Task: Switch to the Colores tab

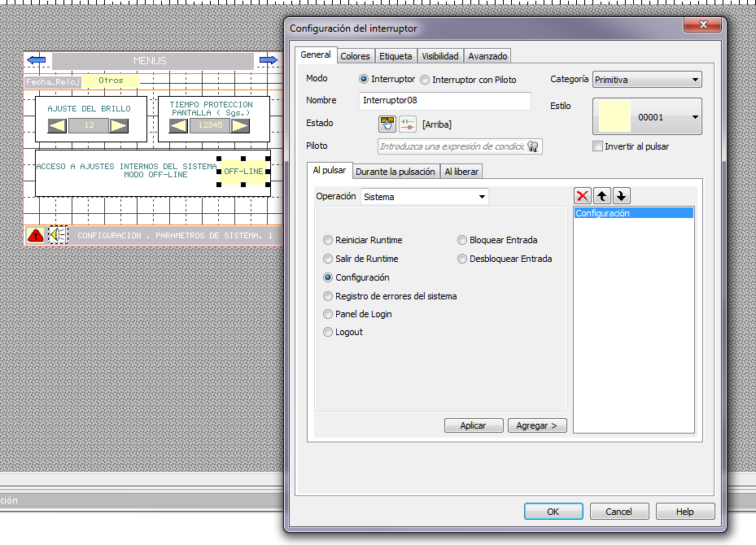Action: coord(356,56)
